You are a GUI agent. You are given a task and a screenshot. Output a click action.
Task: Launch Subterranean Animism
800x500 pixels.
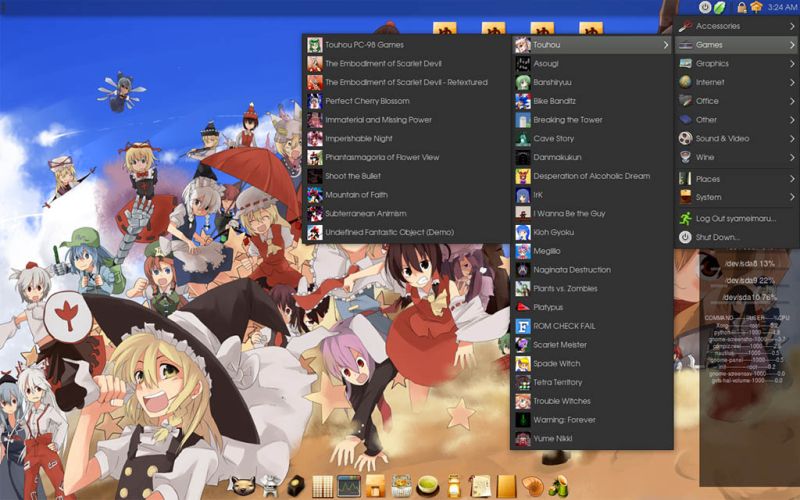(x=406, y=214)
